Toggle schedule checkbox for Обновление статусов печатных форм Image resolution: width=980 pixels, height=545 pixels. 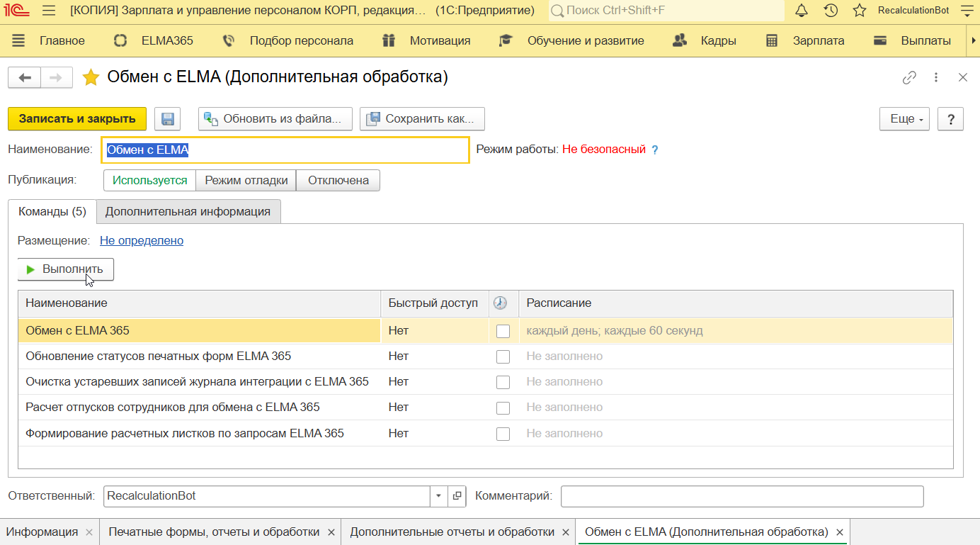503,356
